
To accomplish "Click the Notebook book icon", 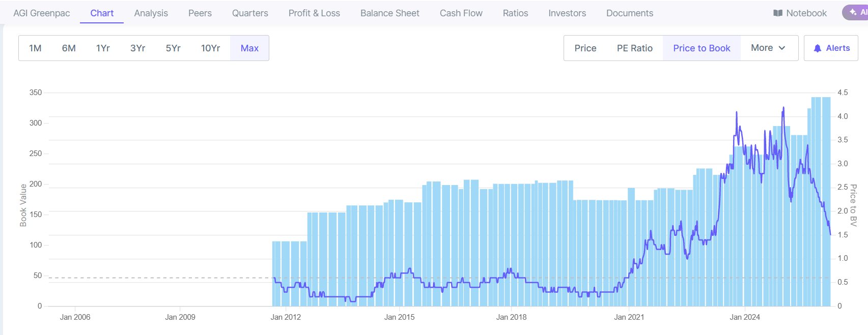I will pos(777,13).
